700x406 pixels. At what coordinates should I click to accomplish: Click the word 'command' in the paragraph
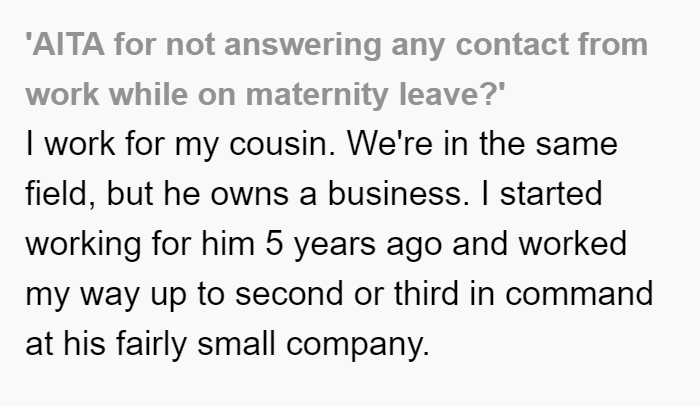(579, 293)
